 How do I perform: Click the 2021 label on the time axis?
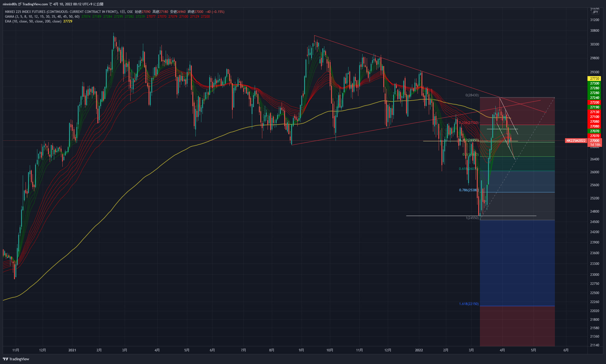point(72,350)
